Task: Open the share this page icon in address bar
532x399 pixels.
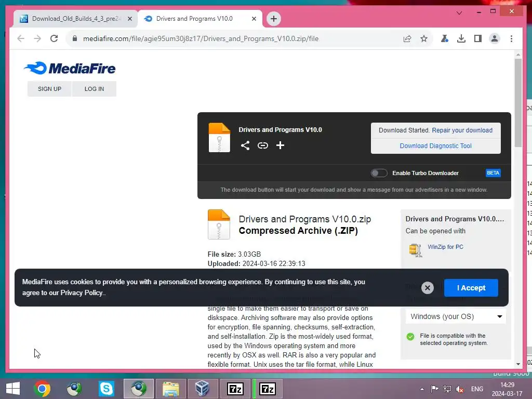Action: (407, 38)
